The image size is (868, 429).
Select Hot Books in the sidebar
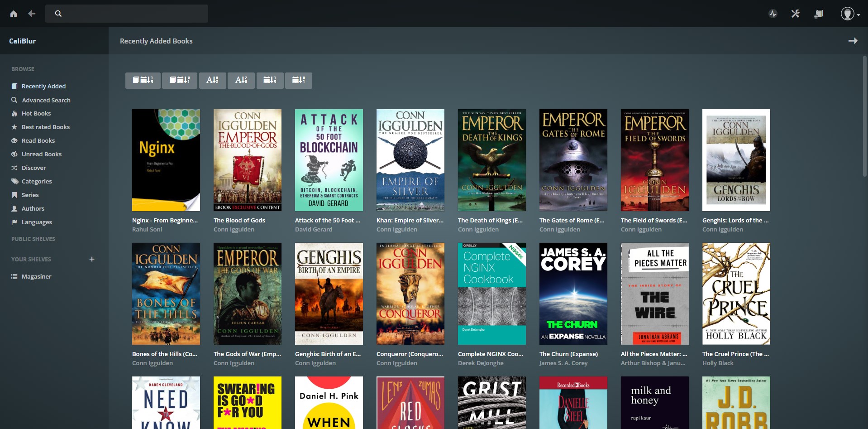point(36,114)
